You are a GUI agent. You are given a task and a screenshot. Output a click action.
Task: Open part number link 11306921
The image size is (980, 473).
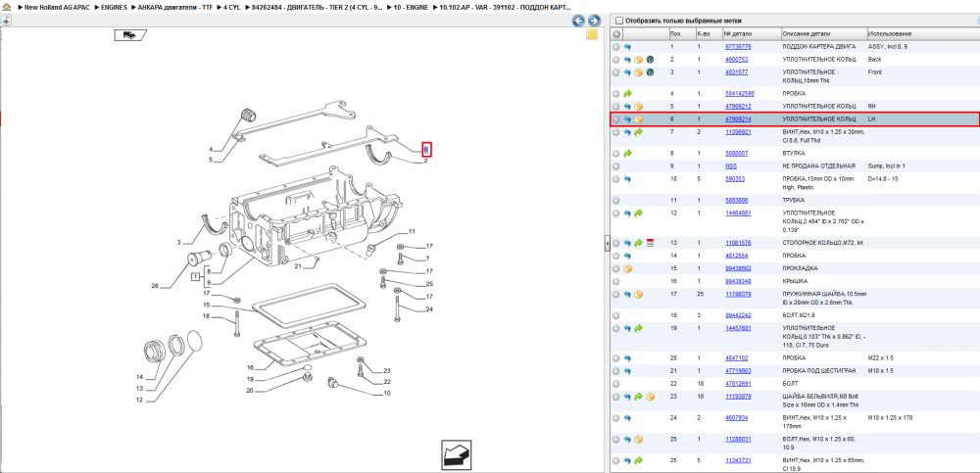coord(738,132)
